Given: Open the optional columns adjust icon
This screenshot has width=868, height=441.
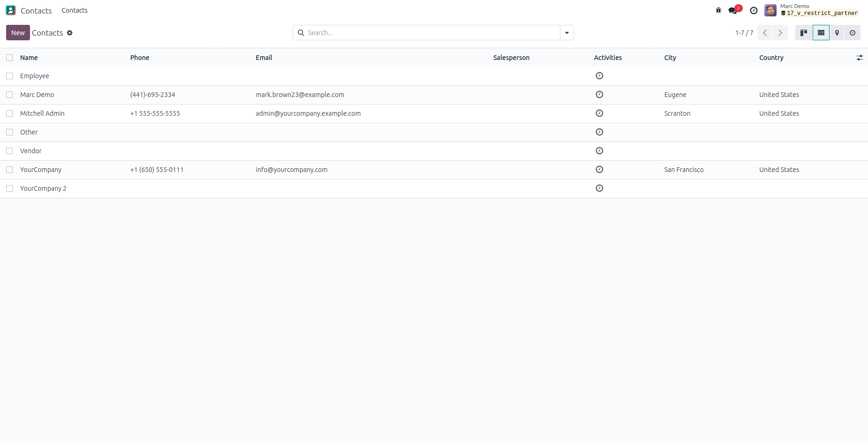Looking at the screenshot, I should coord(860,58).
